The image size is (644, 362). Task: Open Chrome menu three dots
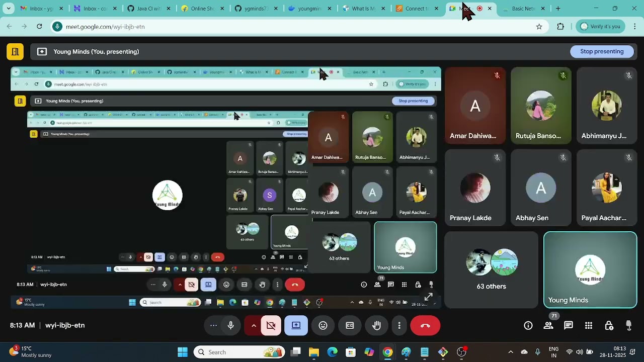(x=635, y=26)
